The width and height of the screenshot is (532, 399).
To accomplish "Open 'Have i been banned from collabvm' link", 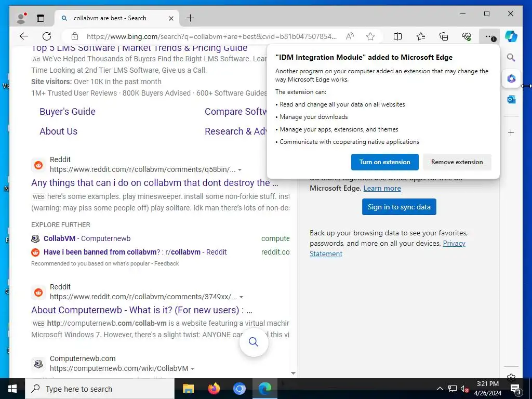I will click(x=135, y=252).
